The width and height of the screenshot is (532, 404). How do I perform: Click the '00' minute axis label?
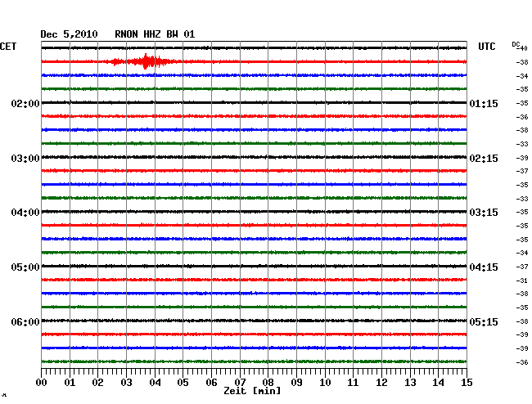point(42,382)
